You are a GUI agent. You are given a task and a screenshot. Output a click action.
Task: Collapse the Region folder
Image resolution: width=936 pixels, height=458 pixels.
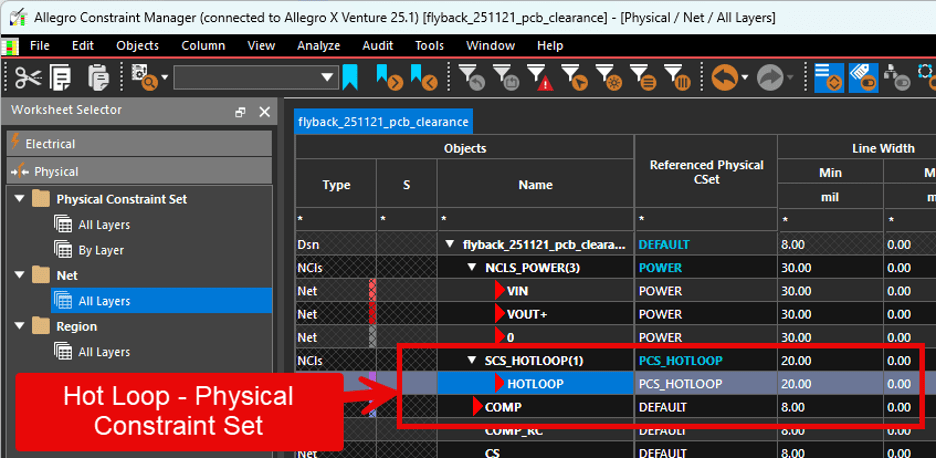20,326
